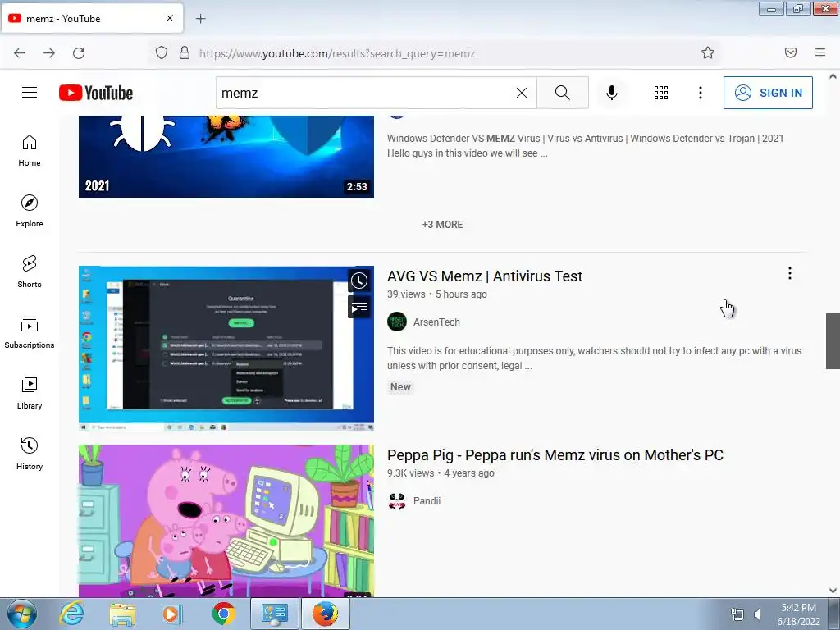Reload the page in Firefox
Viewport: 840px width, 630px height.
[79, 53]
